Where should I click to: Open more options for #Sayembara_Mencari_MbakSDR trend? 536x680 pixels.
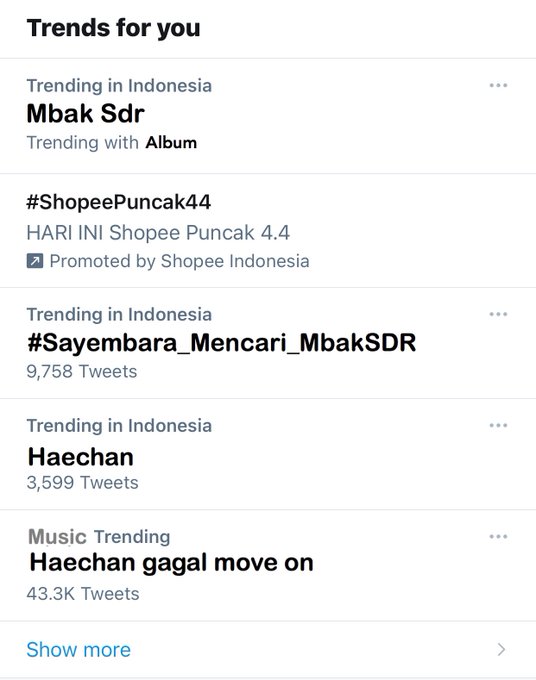[x=498, y=314]
